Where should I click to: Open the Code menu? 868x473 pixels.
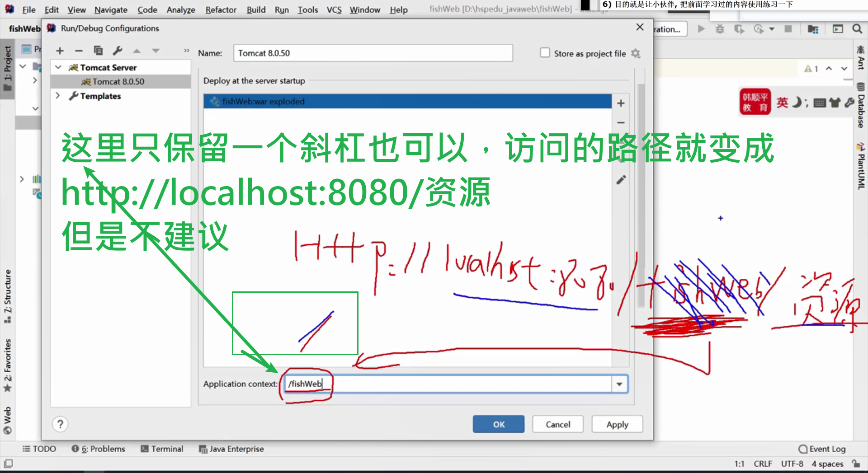click(x=147, y=9)
